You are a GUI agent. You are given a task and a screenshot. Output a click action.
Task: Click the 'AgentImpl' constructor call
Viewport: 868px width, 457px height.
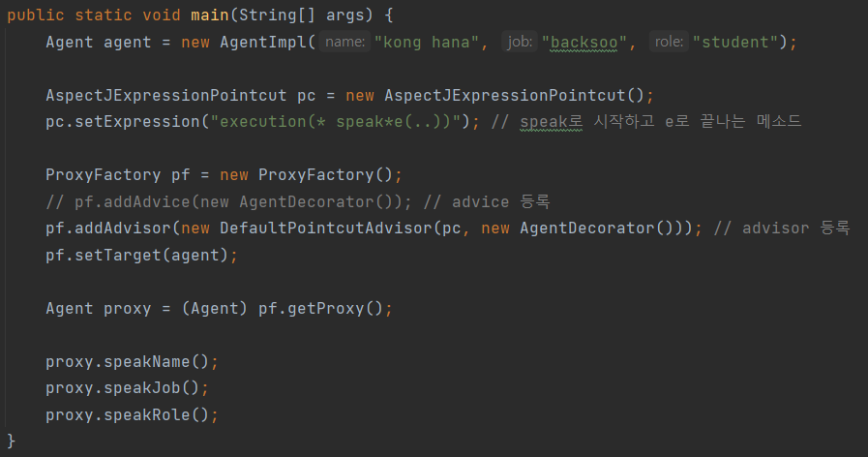[263, 42]
